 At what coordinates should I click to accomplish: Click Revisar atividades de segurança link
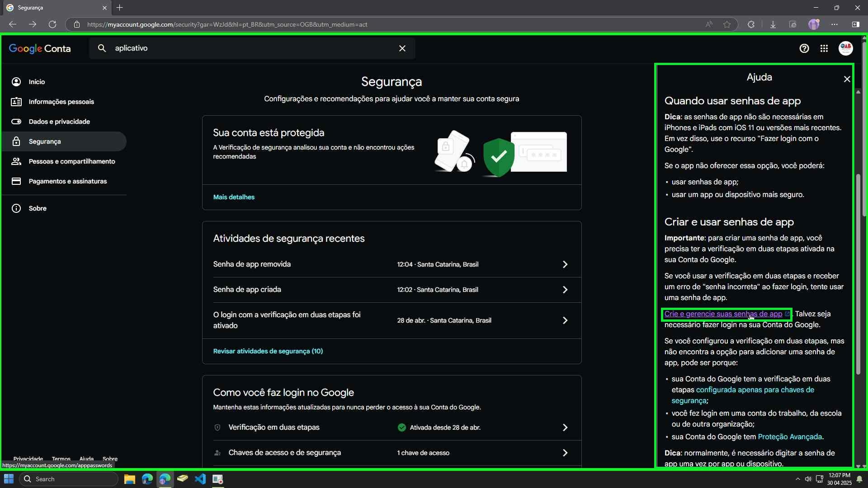click(268, 351)
